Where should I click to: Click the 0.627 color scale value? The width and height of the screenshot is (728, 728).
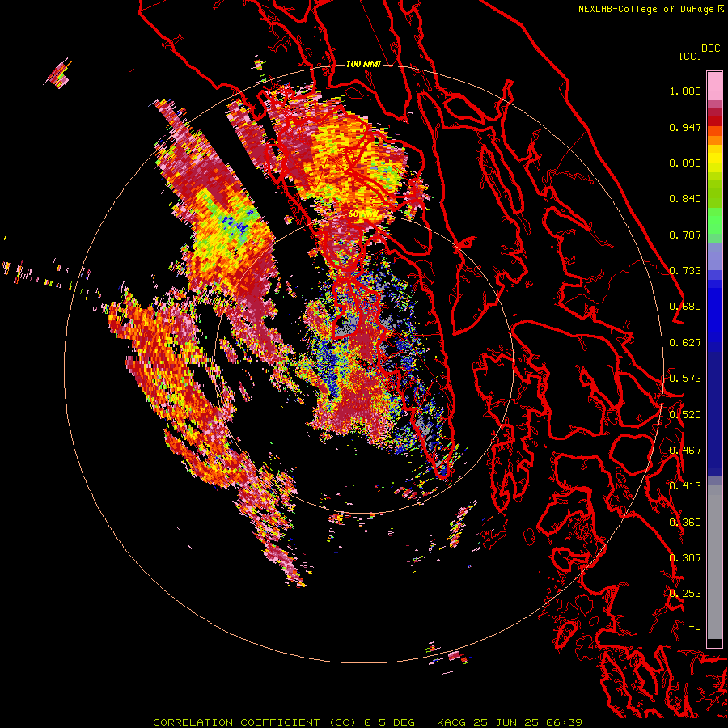(x=685, y=343)
